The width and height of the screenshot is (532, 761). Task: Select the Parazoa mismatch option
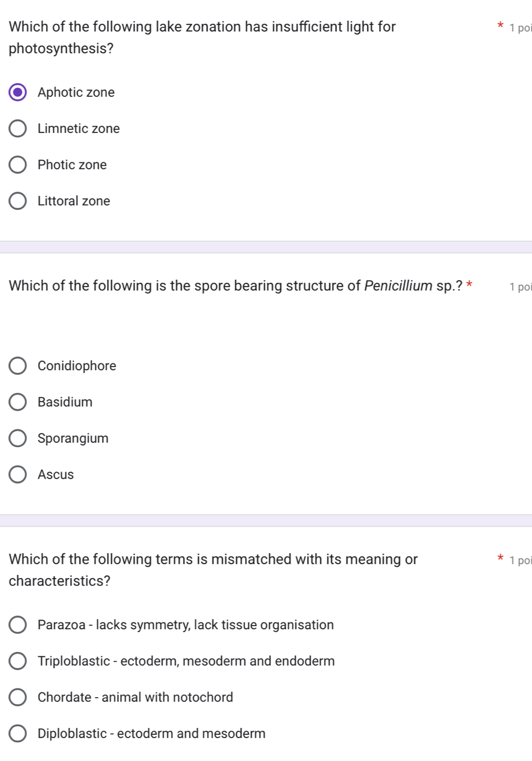18,625
